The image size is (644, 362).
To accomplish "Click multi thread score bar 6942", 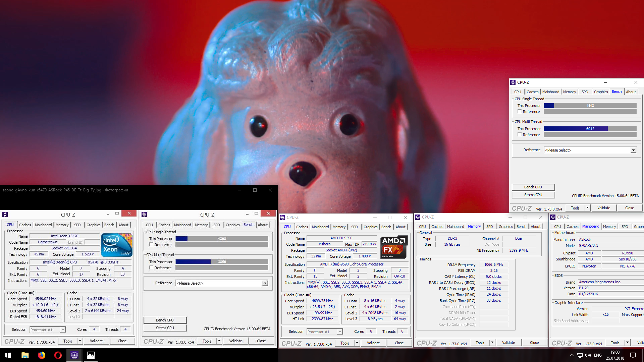I will tap(590, 129).
